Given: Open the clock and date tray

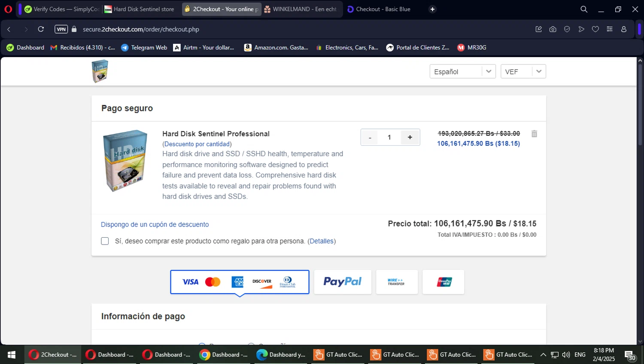Looking at the screenshot, I should click(x=604, y=355).
